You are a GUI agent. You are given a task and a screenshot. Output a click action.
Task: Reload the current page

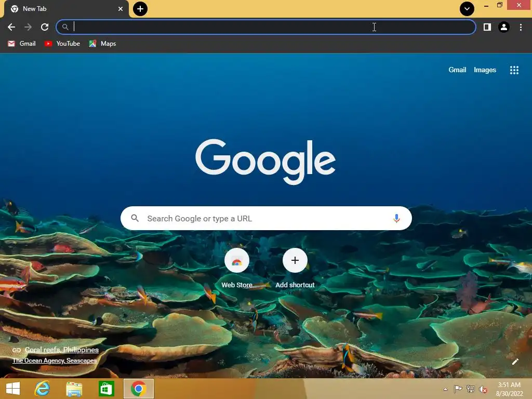45,27
